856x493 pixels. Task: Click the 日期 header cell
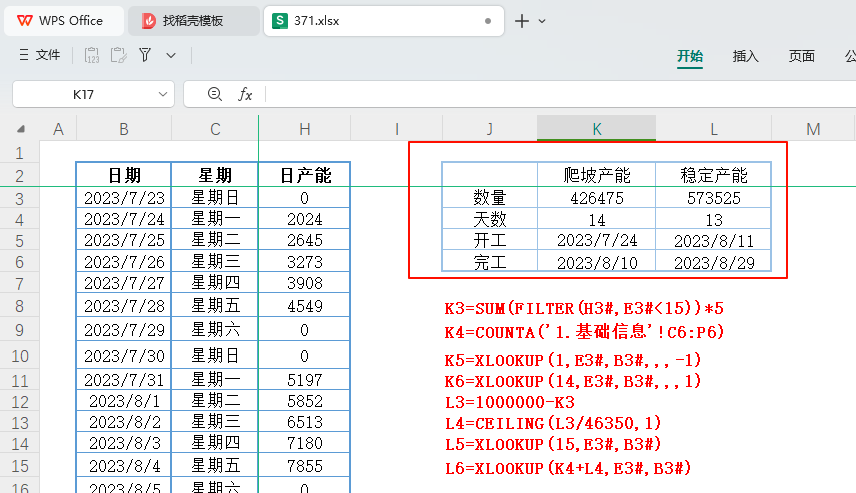point(124,175)
